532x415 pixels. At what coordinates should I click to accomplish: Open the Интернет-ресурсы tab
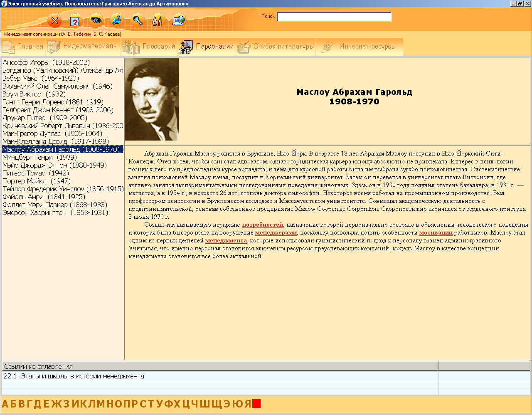pyautogui.click(x=359, y=47)
